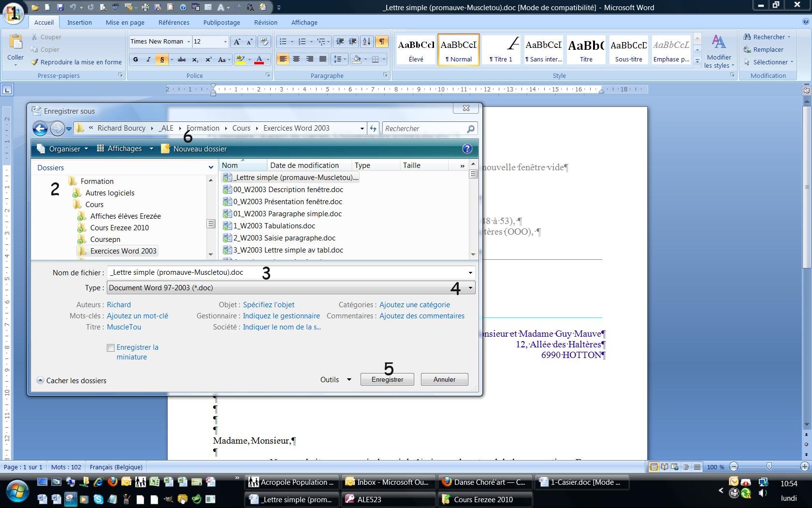Open the Révision ribbon tab

pyautogui.click(x=266, y=22)
